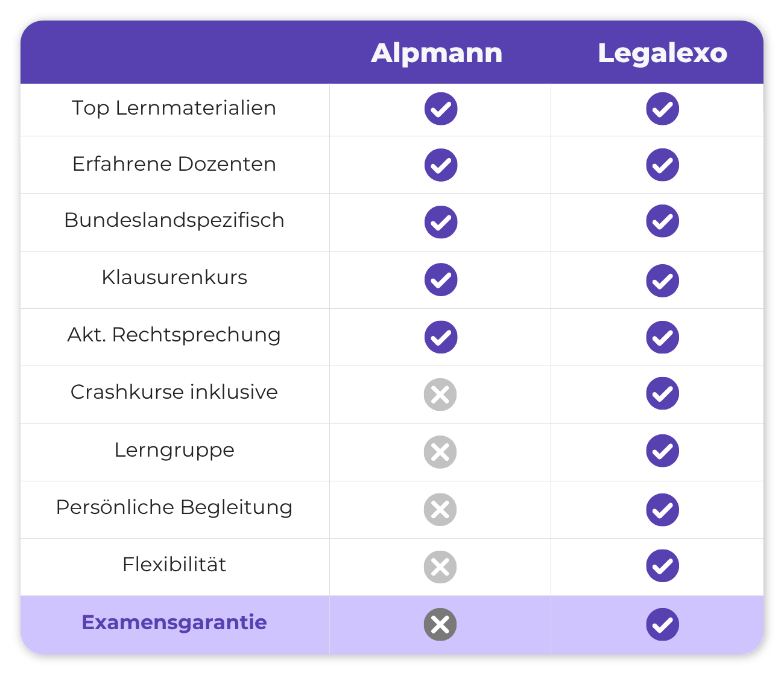Viewport: 784px width, 675px height.
Task: Click the Bundeslandspezifisch feature label
Action: (x=174, y=220)
